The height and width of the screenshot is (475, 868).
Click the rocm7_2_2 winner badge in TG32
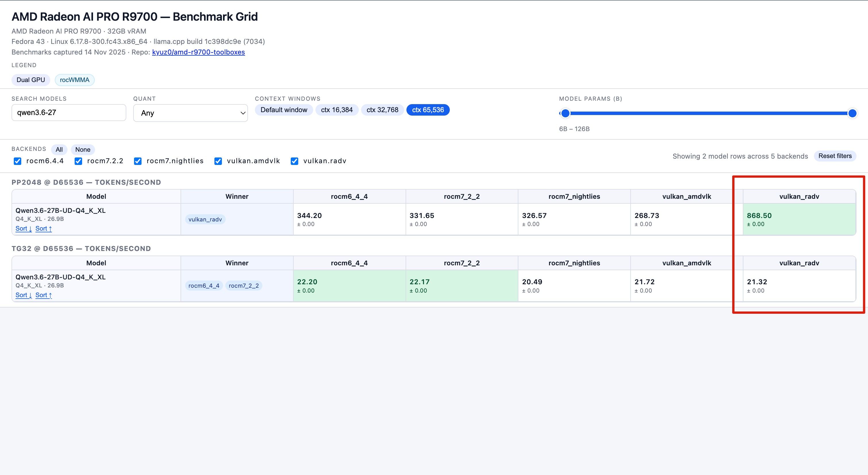click(x=244, y=286)
